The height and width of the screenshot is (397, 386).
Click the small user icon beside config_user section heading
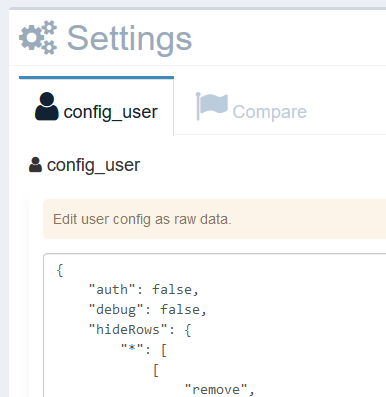coord(35,165)
